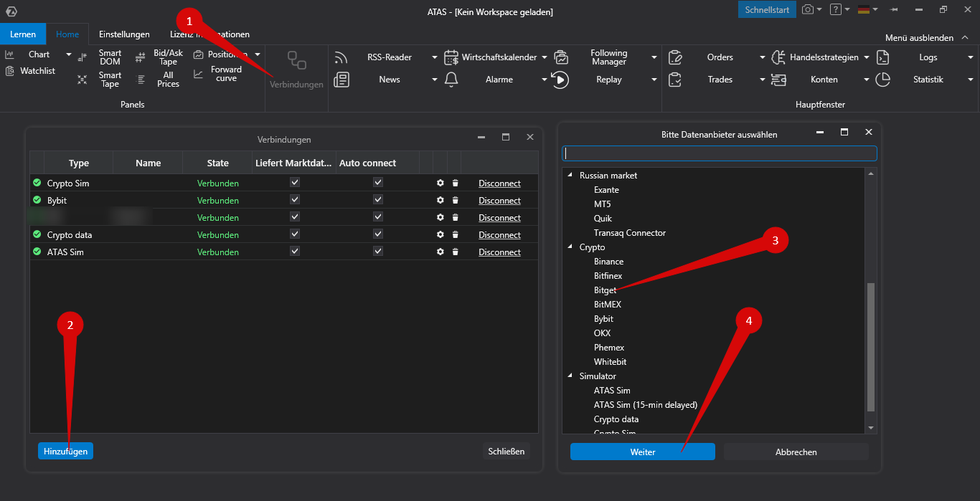Collapse the Crypto tree group
This screenshot has width=980, height=501.
(572, 247)
